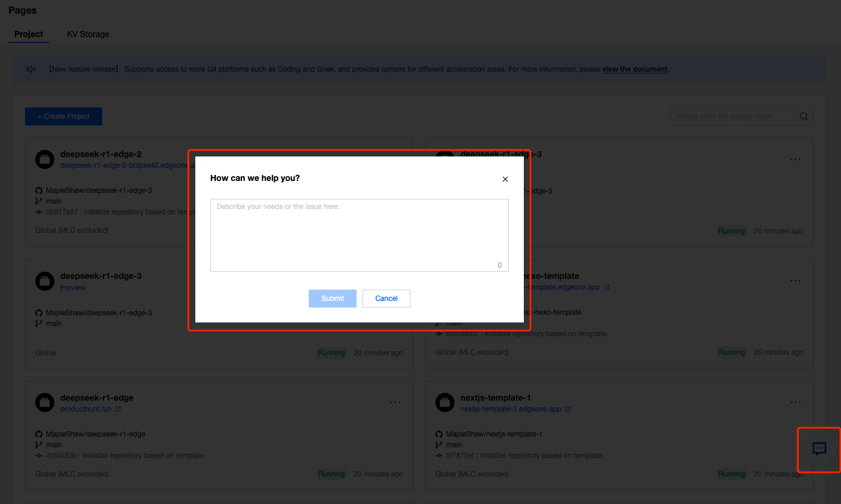Select the Project tab
The height and width of the screenshot is (504, 841).
[x=28, y=34]
